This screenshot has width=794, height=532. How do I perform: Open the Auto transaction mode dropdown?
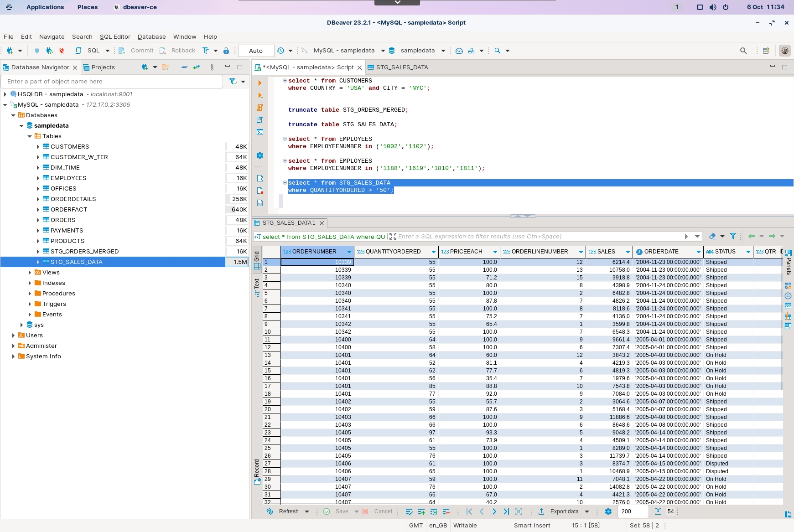click(256, 51)
